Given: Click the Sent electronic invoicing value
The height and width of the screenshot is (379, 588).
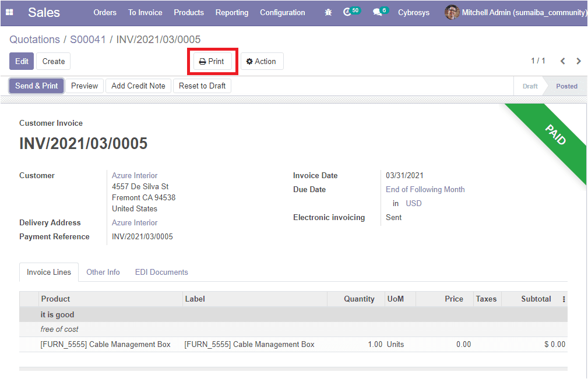Looking at the screenshot, I should click(393, 218).
